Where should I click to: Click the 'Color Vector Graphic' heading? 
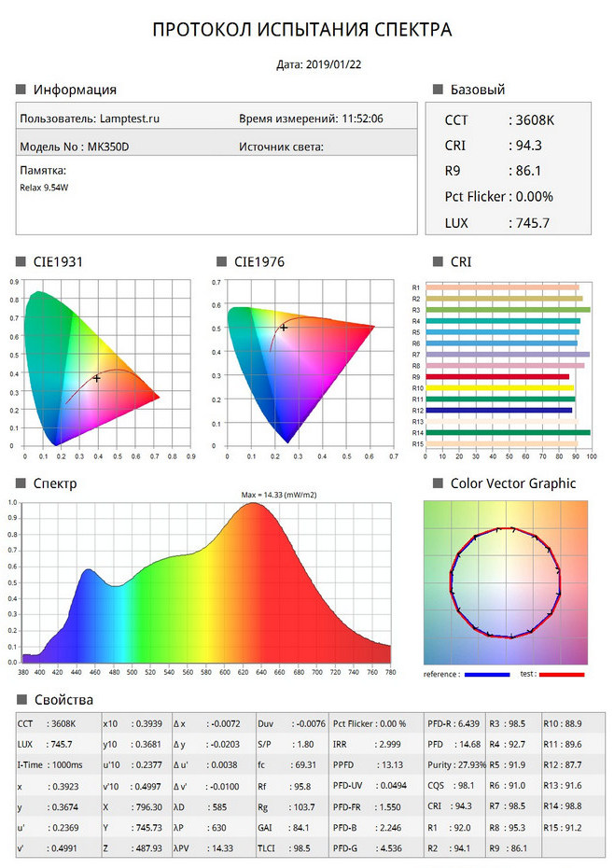(513, 483)
